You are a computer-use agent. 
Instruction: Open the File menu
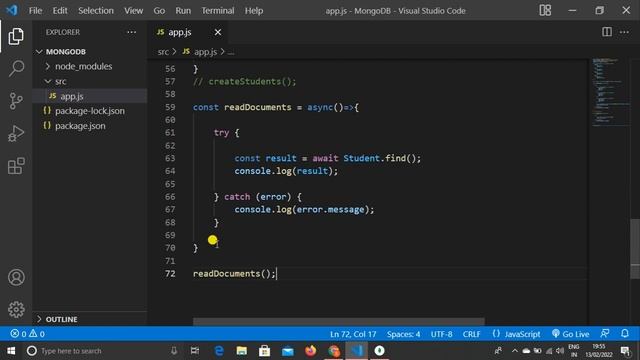point(35,11)
